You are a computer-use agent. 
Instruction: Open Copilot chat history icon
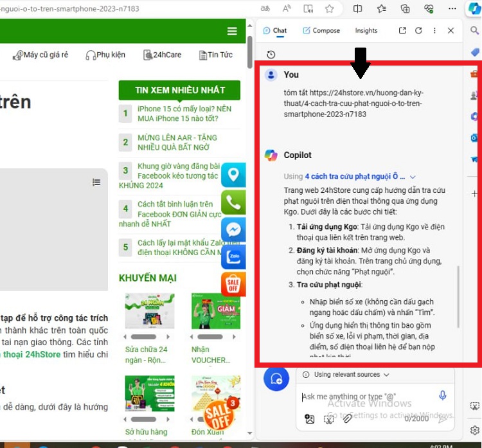coord(271,55)
